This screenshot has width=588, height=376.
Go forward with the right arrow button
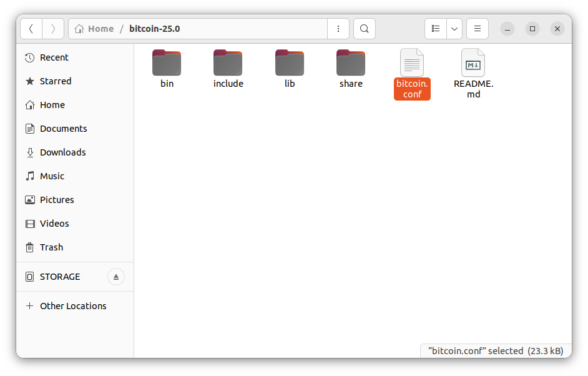[x=53, y=29]
